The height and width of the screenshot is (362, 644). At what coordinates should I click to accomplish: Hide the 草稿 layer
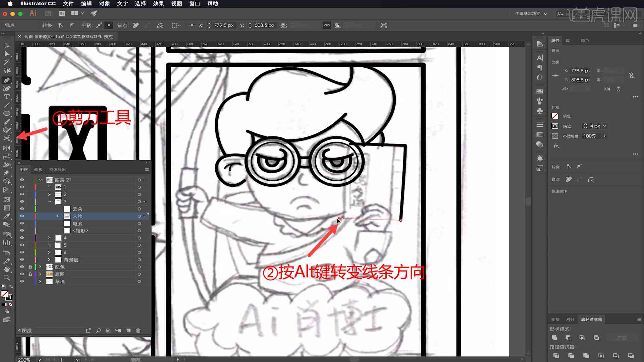[x=22, y=282]
